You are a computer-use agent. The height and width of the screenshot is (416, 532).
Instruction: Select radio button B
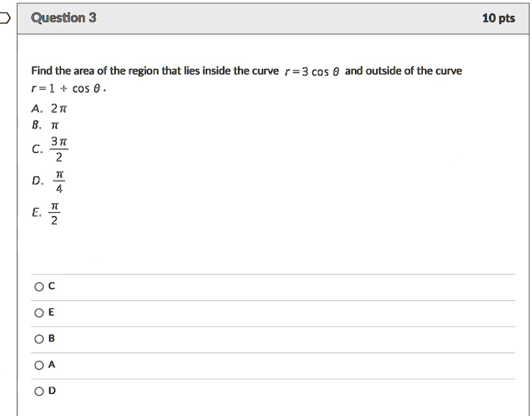(x=39, y=339)
